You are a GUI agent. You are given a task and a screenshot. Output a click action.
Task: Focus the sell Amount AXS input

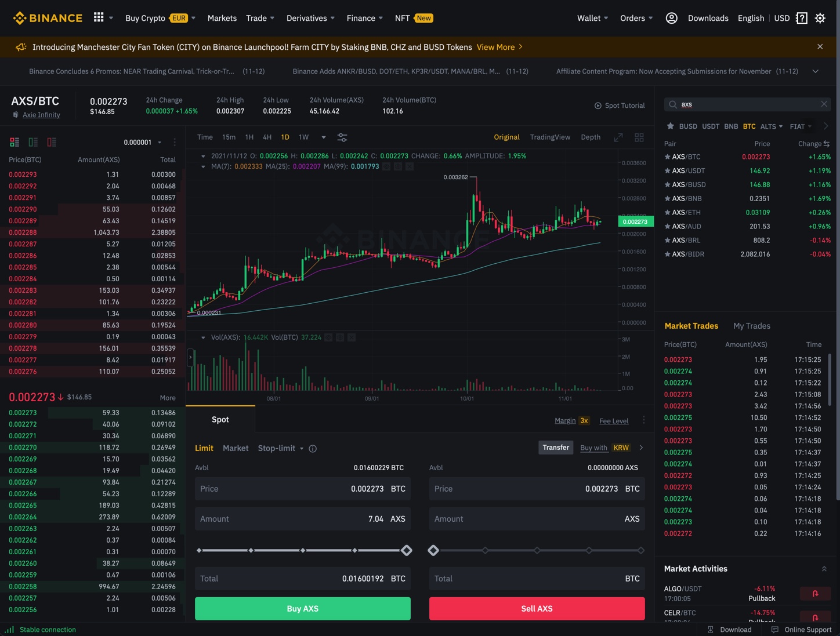(x=537, y=519)
